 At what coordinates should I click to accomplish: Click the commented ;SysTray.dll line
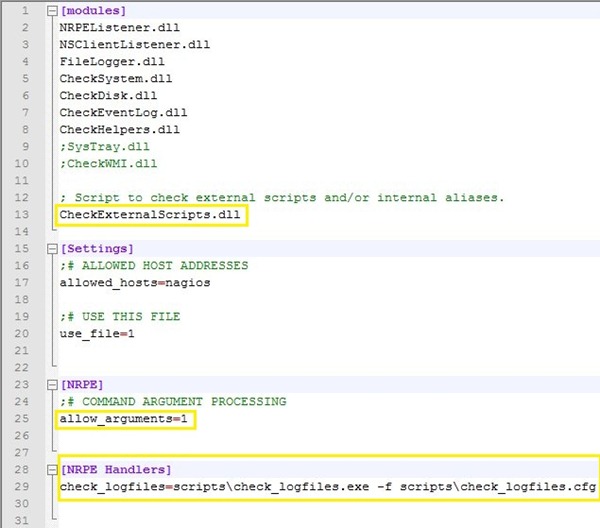[104, 147]
